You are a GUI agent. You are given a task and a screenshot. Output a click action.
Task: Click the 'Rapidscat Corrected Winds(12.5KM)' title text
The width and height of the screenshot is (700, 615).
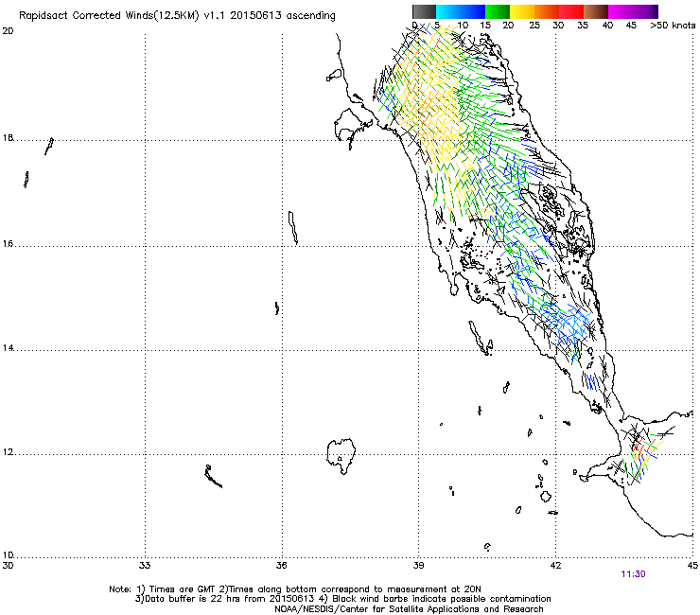pyautogui.click(x=109, y=16)
